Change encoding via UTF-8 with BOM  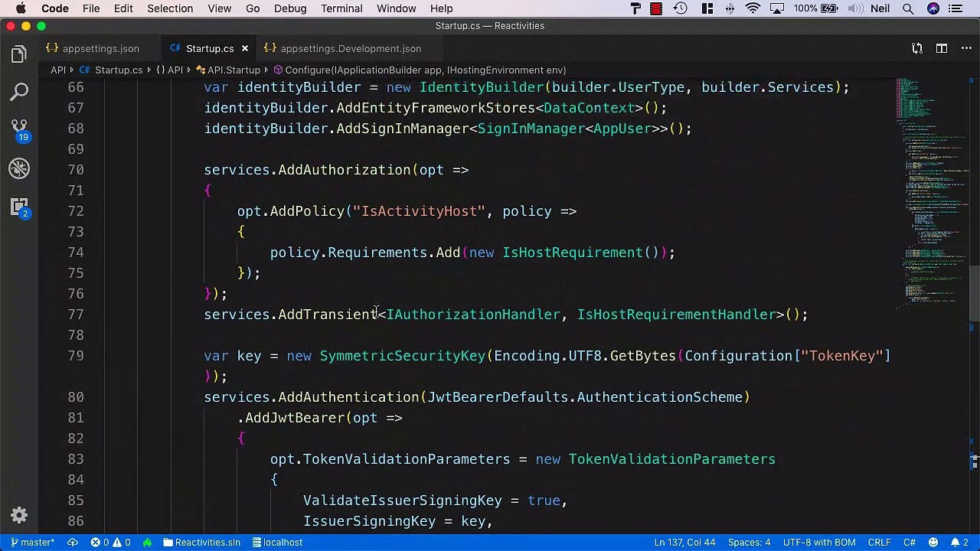tap(819, 542)
